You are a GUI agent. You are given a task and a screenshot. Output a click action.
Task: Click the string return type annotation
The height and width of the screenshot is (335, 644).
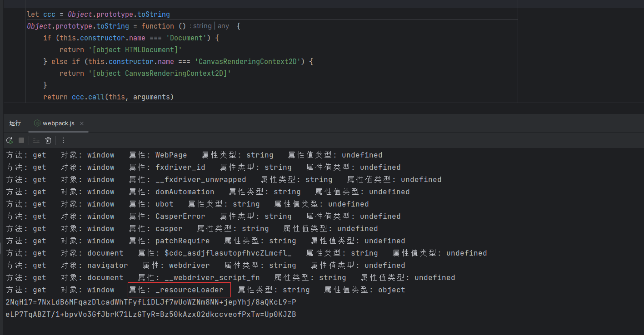[201, 26]
